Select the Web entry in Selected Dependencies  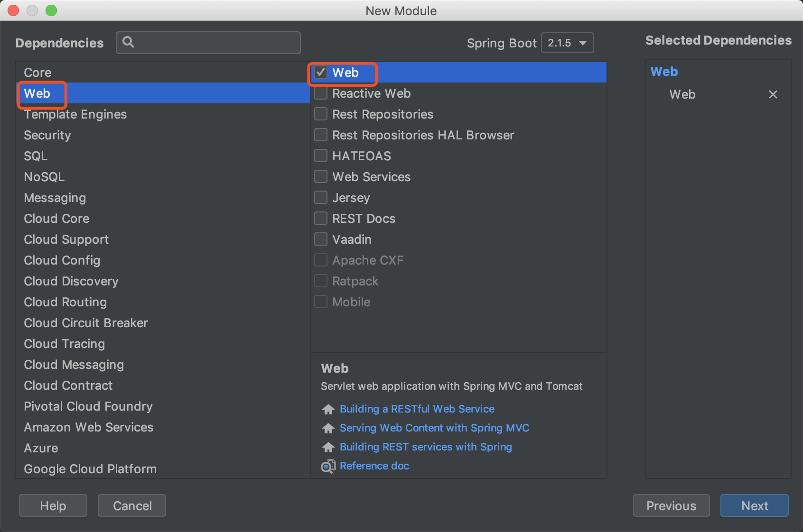[682, 94]
